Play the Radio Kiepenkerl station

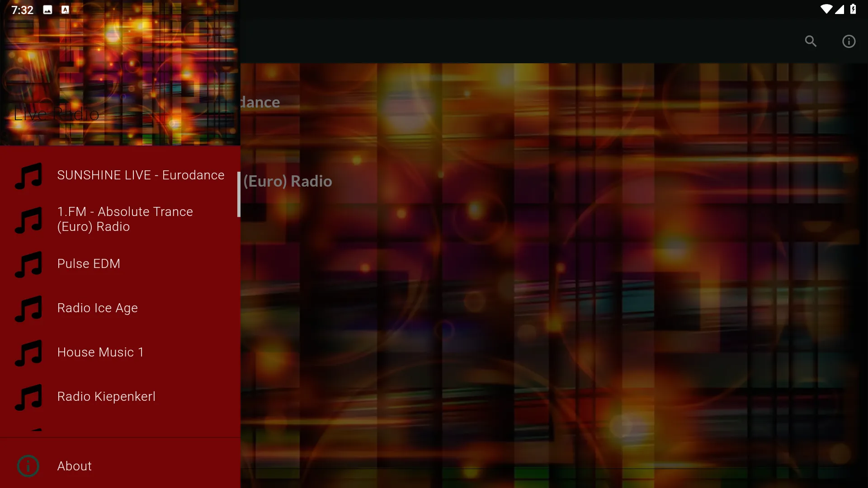(x=120, y=397)
